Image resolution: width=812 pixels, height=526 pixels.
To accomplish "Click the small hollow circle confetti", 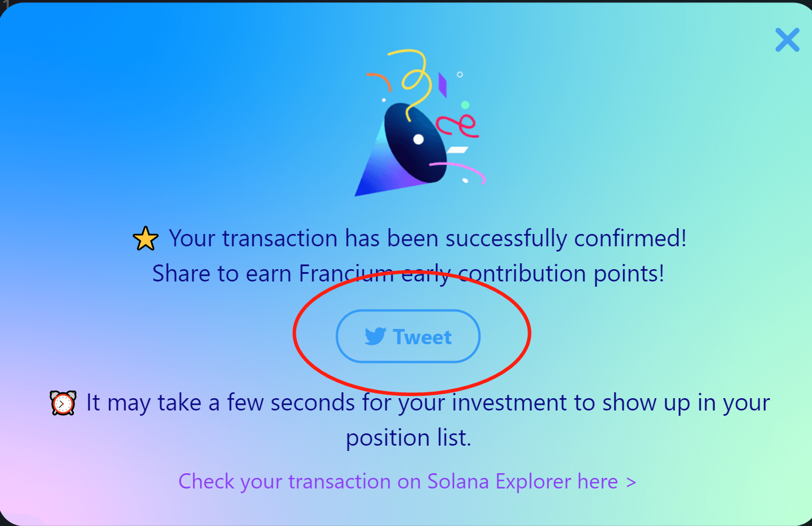I will (460, 74).
